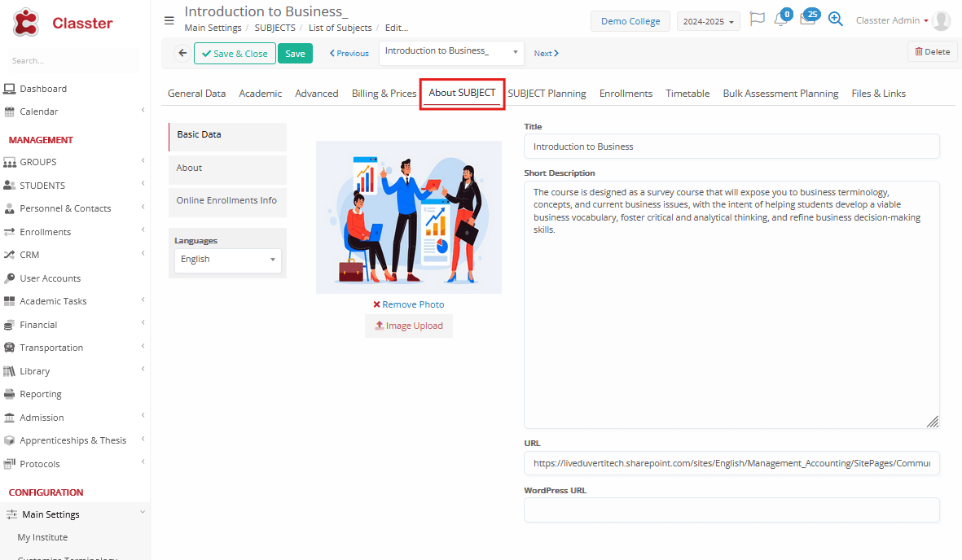Click the admin user avatar
The image size is (962, 560).
click(x=942, y=21)
